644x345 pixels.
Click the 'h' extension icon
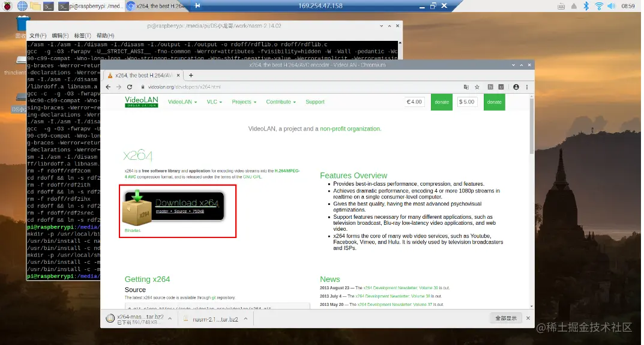[490, 87]
